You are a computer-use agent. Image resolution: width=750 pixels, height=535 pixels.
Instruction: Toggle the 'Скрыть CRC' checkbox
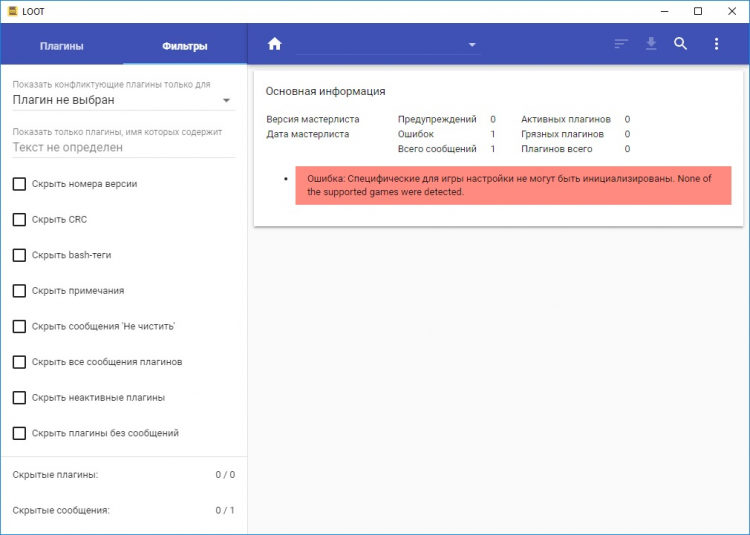coord(19,219)
